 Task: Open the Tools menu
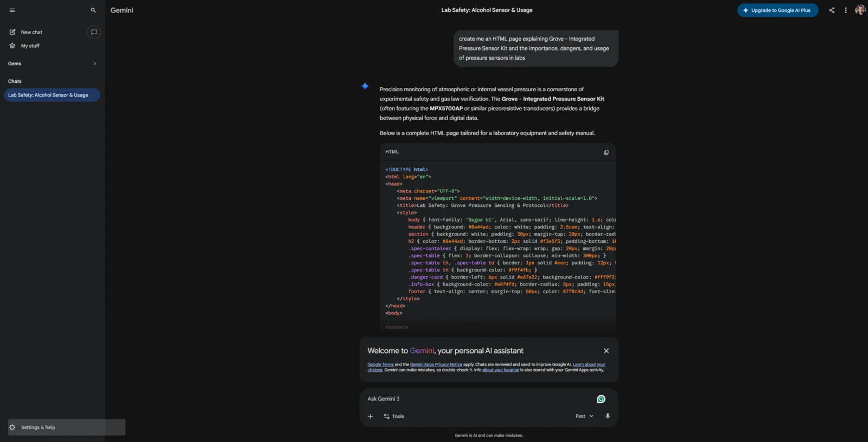pyautogui.click(x=394, y=416)
